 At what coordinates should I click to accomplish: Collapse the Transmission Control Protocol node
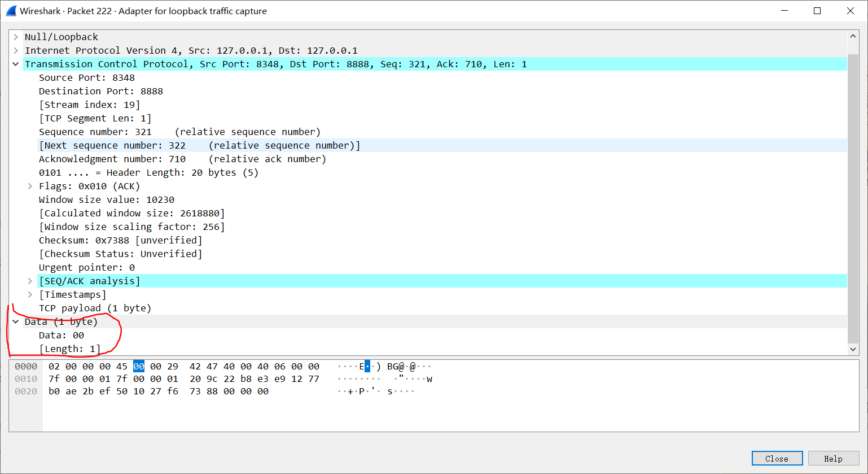click(16, 64)
